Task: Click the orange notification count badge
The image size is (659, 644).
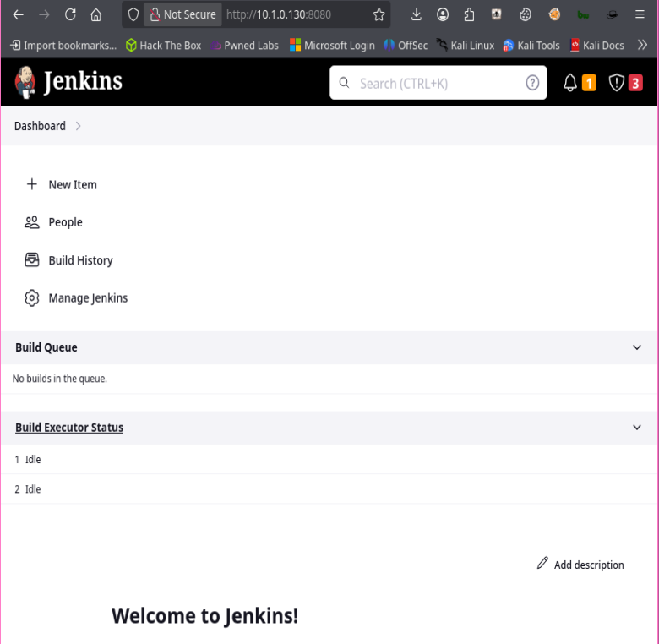Action: 589,83
